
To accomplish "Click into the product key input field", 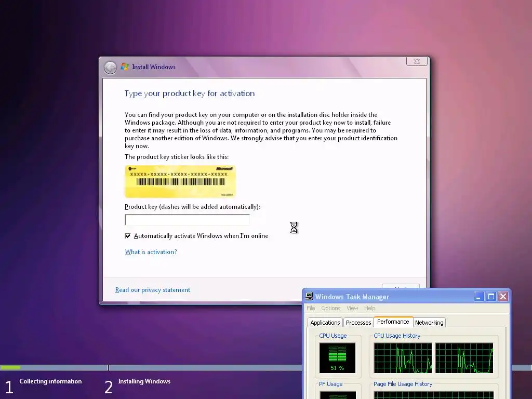I will point(187,220).
